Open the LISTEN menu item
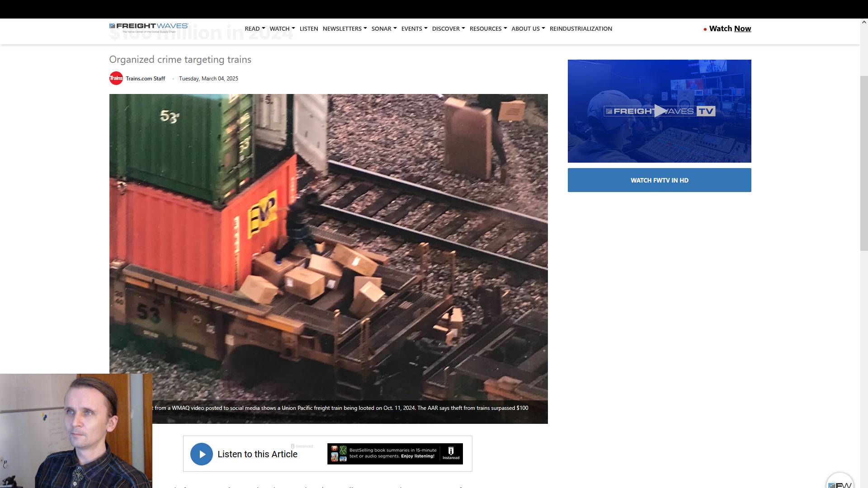 tap(309, 28)
